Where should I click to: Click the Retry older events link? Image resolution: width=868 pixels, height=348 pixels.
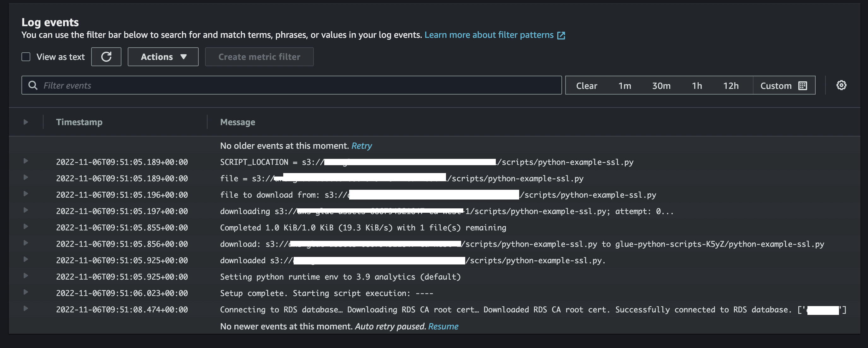[x=361, y=146]
